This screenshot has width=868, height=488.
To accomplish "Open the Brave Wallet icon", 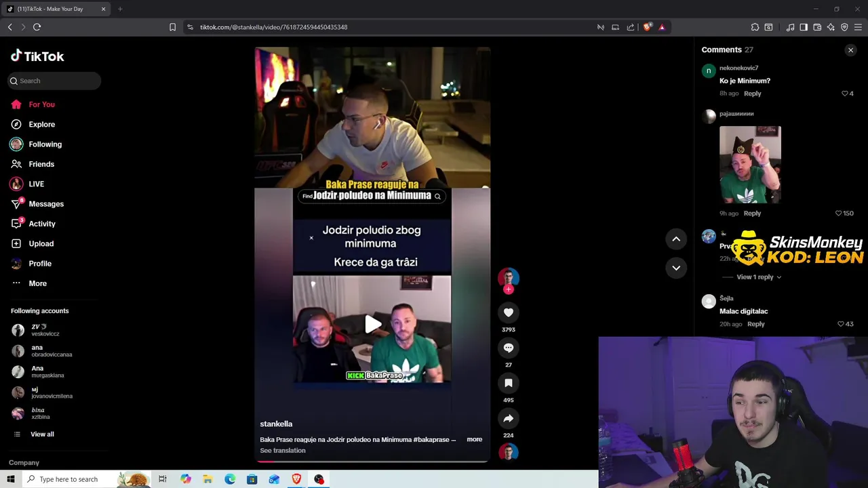I will click(817, 27).
